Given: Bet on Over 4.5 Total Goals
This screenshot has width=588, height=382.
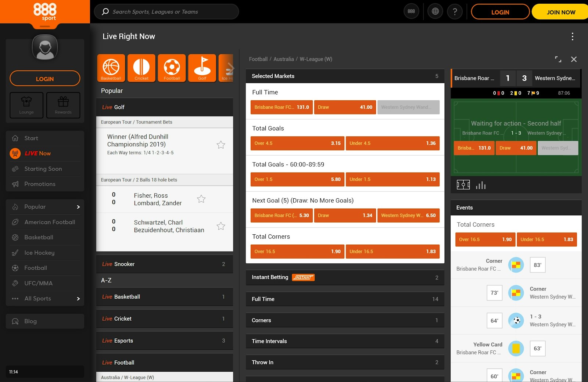Looking at the screenshot, I should [297, 143].
